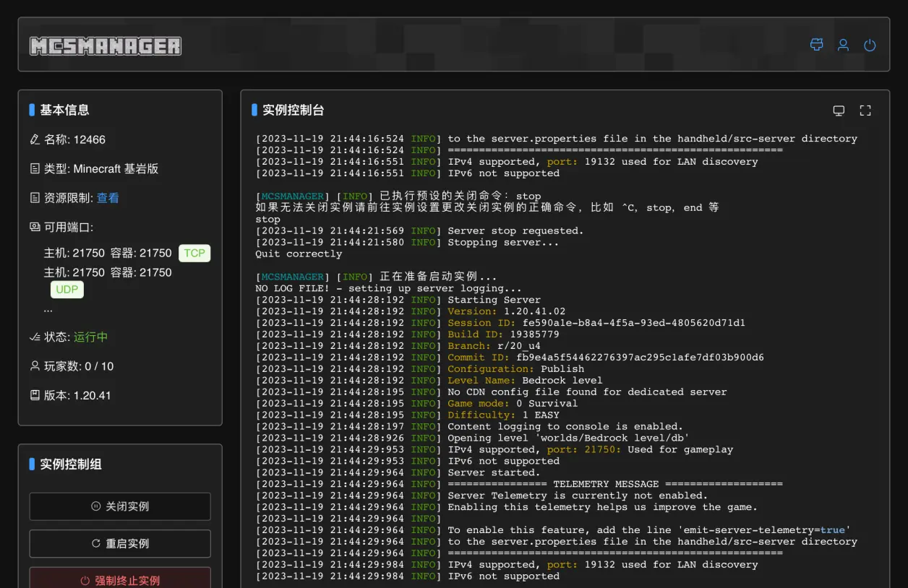The width and height of the screenshot is (908, 588).
Task: Click the save icon beside 版本
Action: tap(35, 395)
